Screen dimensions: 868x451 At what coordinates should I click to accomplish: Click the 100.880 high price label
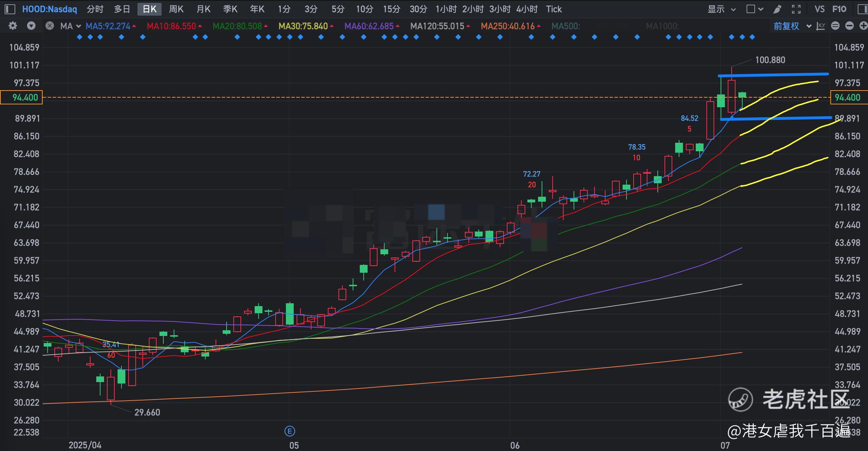point(770,60)
